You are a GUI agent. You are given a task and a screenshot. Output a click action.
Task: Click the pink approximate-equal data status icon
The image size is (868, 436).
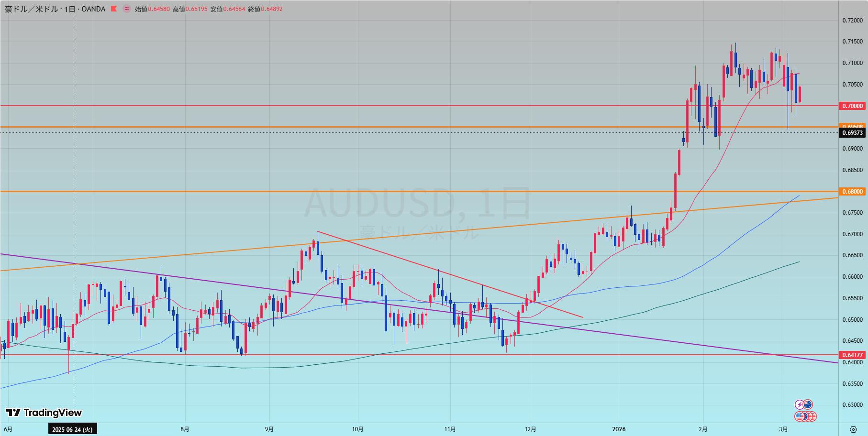click(x=126, y=9)
